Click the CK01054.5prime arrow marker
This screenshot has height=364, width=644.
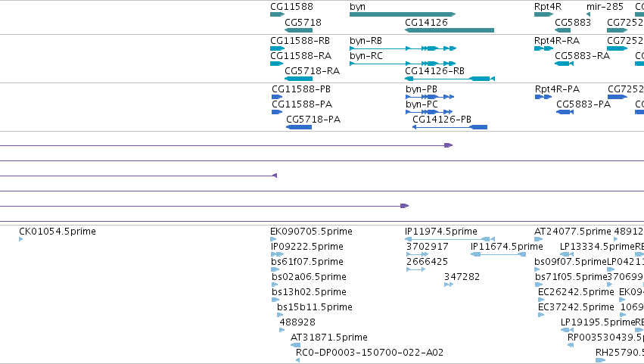click(21, 239)
